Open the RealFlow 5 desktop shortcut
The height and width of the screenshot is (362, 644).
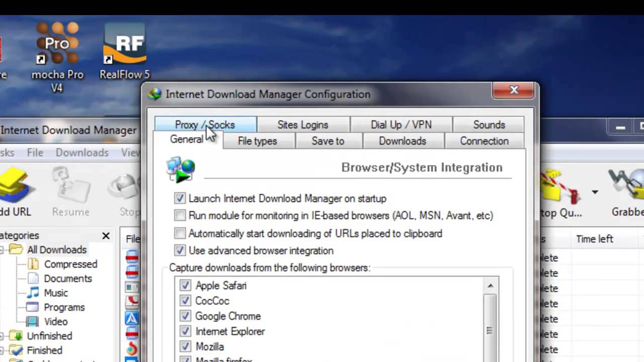coord(124,51)
